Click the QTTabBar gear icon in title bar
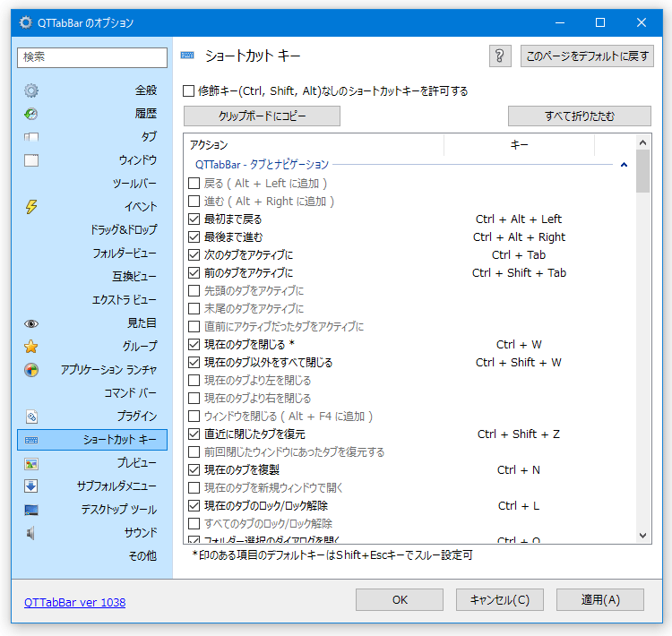 pyautogui.click(x=26, y=22)
